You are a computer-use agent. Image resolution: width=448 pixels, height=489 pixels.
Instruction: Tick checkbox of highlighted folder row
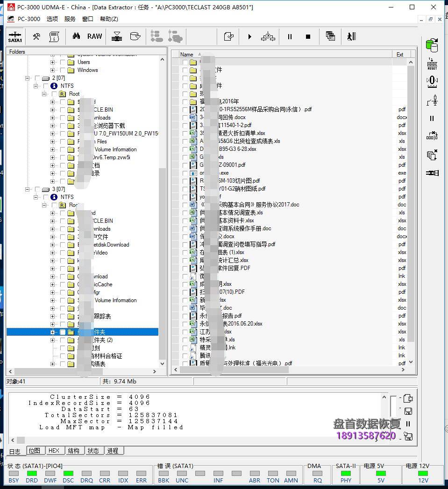pyautogui.click(x=63, y=332)
